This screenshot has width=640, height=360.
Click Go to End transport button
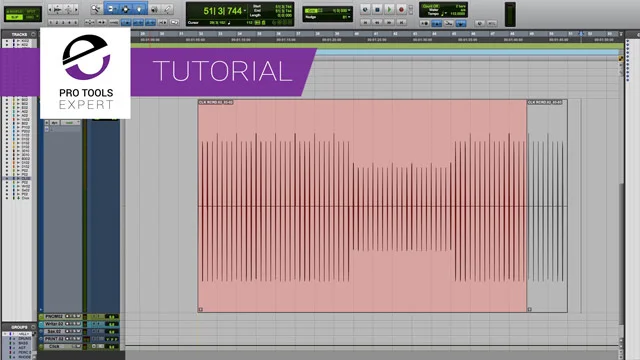(402, 22)
